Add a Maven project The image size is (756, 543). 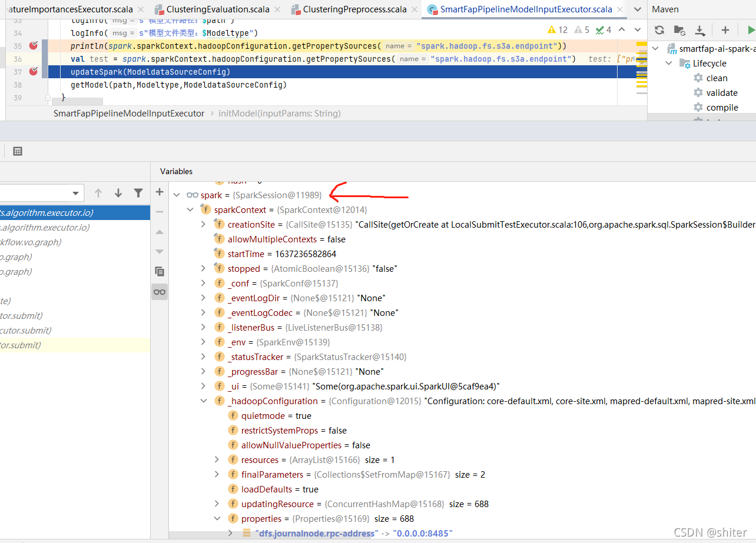[x=725, y=30]
